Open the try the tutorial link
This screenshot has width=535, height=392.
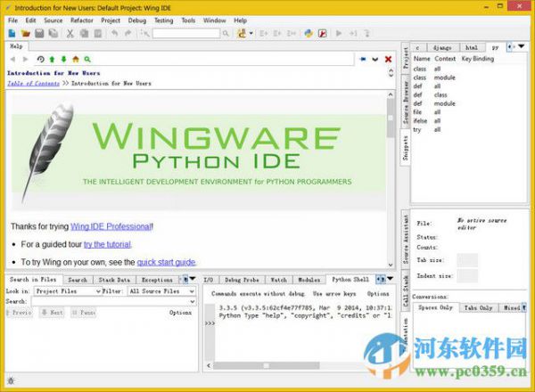coord(107,244)
